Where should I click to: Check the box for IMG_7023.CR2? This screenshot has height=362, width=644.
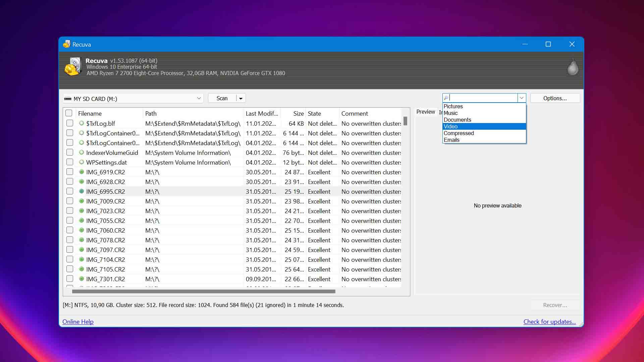pos(70,210)
